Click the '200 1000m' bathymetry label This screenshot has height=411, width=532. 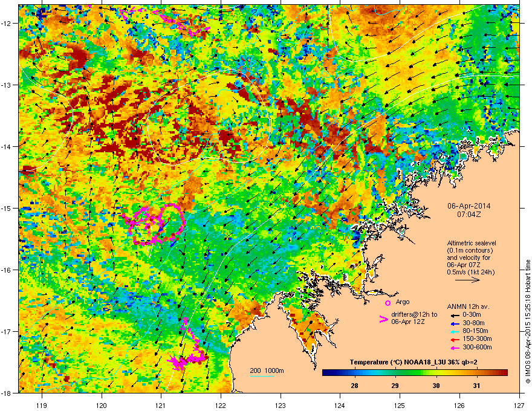pyautogui.click(x=267, y=371)
